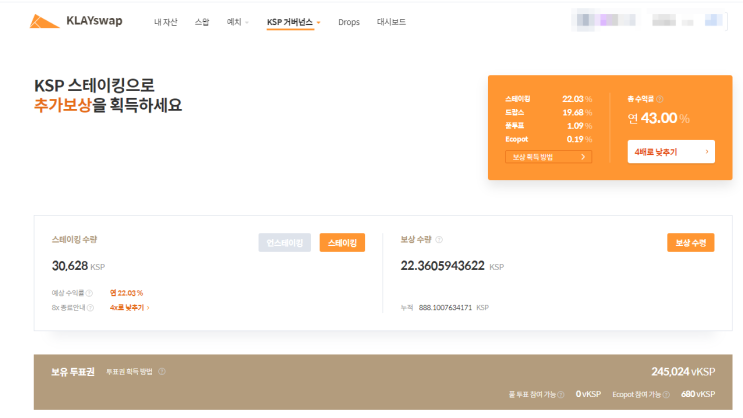Click the 스테이킹 22.03% row in orange card
Screen dimensions: 743x418
coord(548,99)
